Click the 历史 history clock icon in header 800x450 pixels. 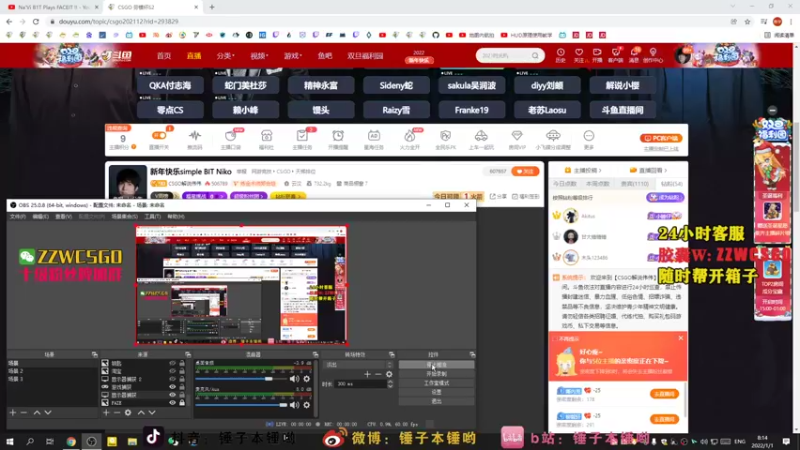coord(560,53)
